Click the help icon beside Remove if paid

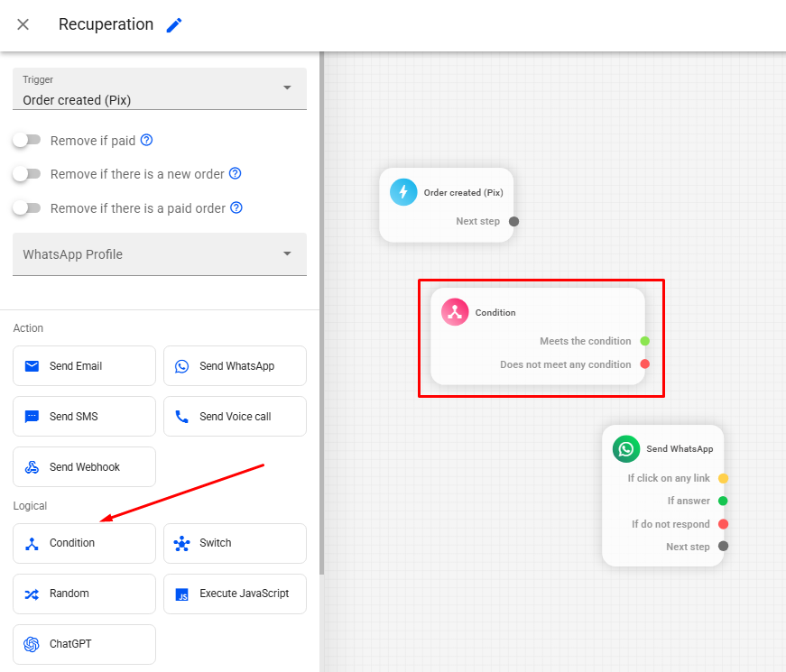(146, 140)
